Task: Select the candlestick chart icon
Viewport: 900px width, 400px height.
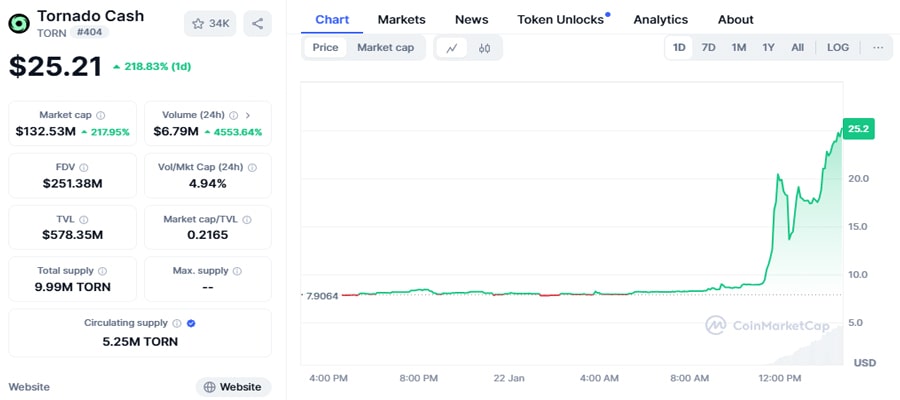Action: (x=484, y=48)
